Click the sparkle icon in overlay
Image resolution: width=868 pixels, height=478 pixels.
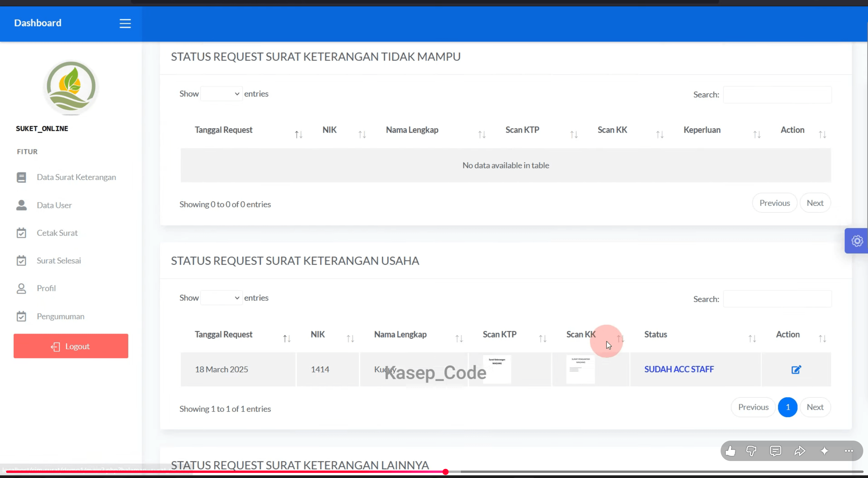click(825, 451)
